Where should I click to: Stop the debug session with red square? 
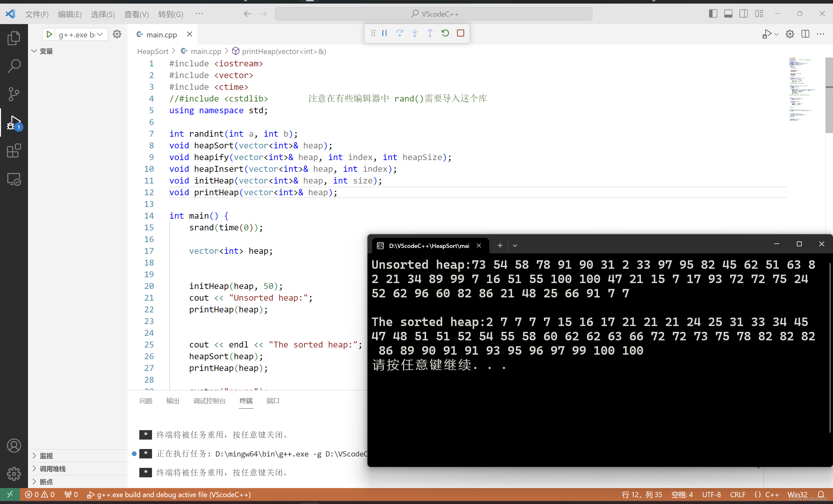tap(461, 33)
